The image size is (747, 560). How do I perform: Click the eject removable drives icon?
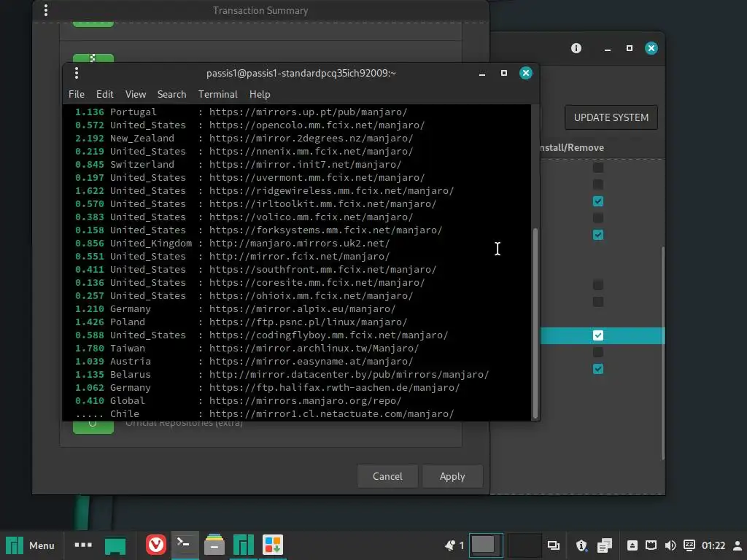(x=632, y=545)
